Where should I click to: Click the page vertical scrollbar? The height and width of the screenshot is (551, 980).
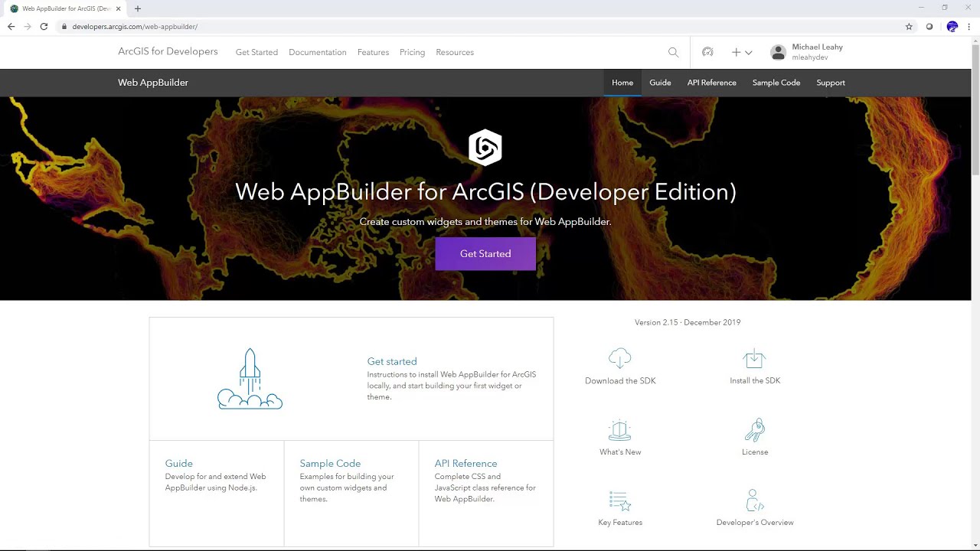(x=975, y=111)
